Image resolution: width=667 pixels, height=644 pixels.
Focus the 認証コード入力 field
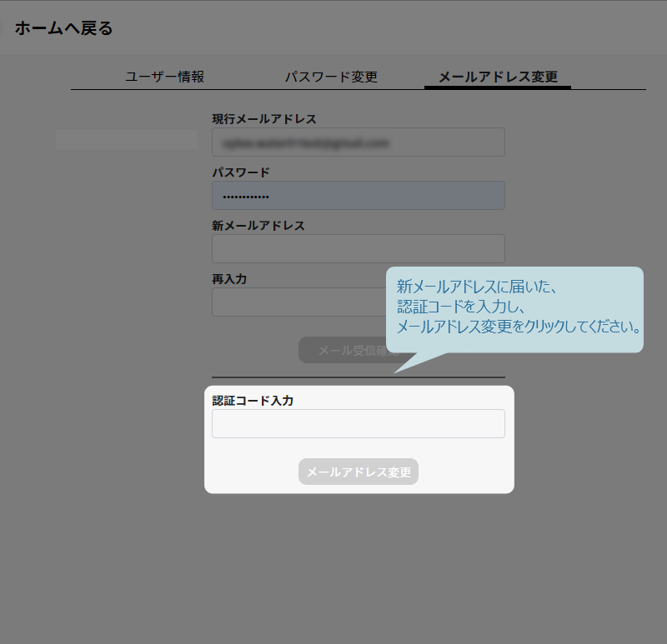pos(359,424)
